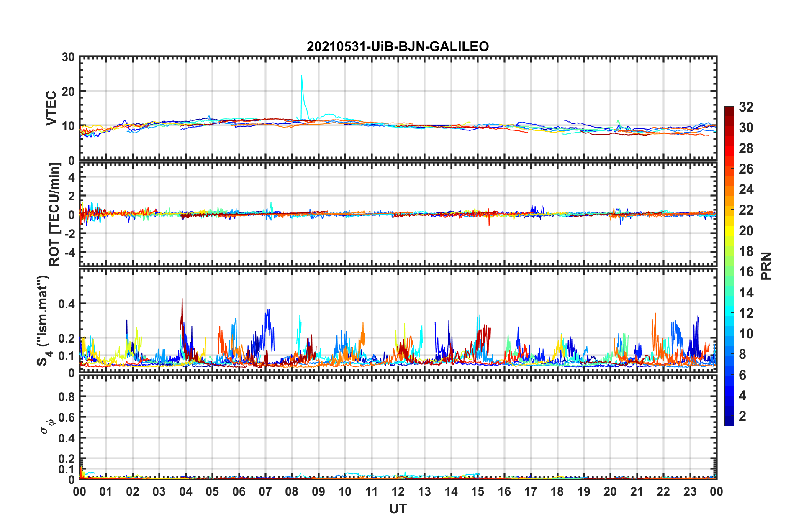796x532 pixels.
Task: Click the 20 tick on the VTEC axis
Action: (68, 92)
